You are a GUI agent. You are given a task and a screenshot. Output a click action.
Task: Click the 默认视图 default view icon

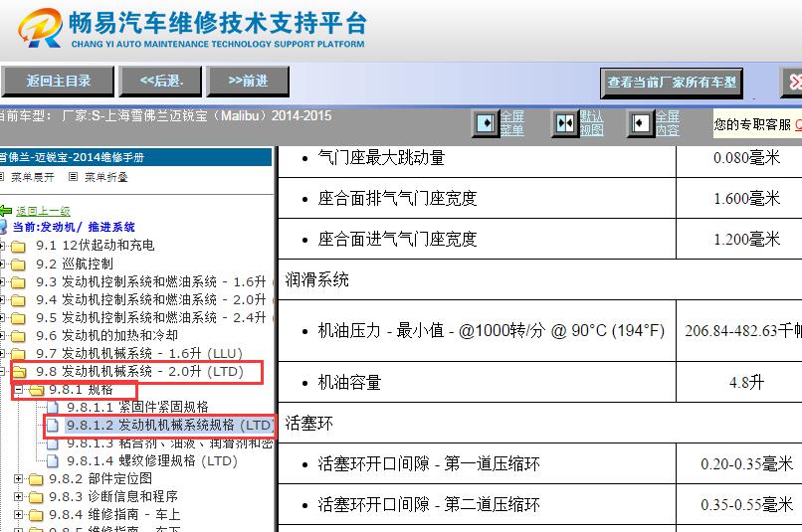[x=565, y=123]
